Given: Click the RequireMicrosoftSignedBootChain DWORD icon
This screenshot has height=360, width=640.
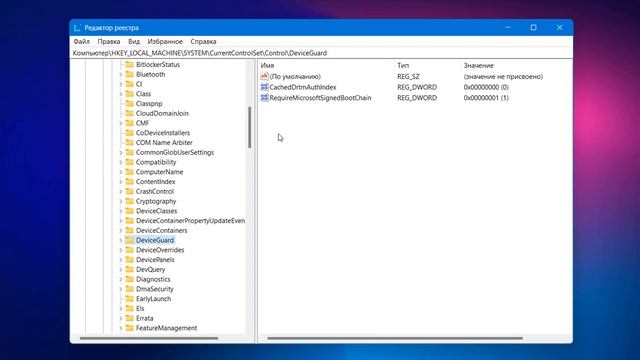Looking at the screenshot, I should tap(264, 98).
